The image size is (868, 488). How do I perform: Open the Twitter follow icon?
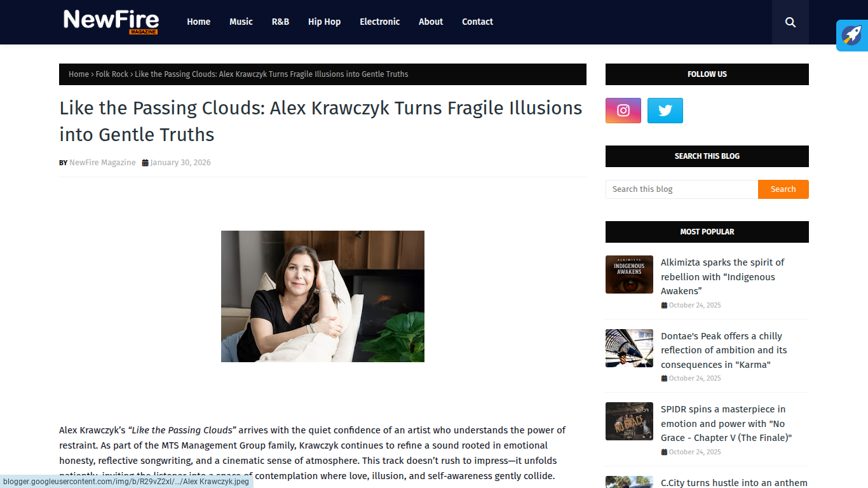click(665, 111)
